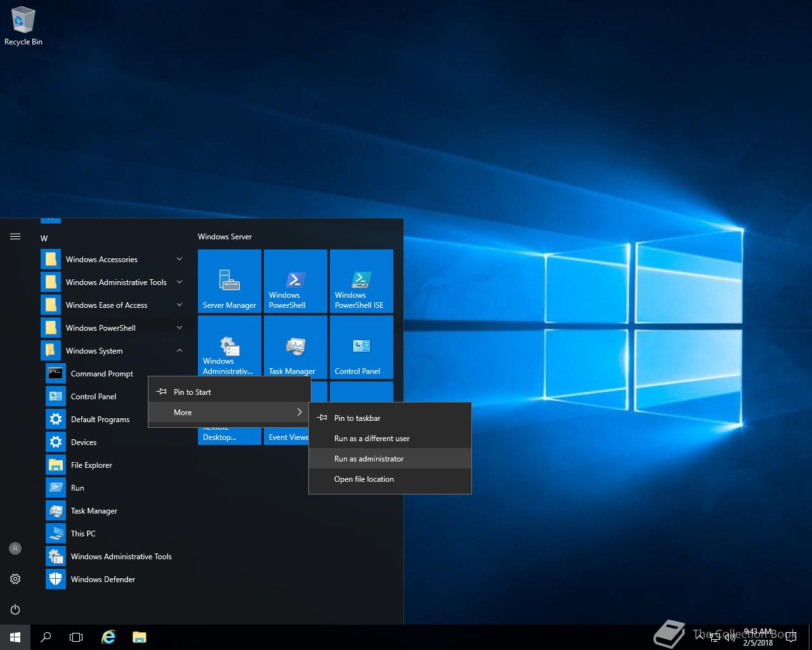Click the volume icon in the system tray

(x=730, y=637)
